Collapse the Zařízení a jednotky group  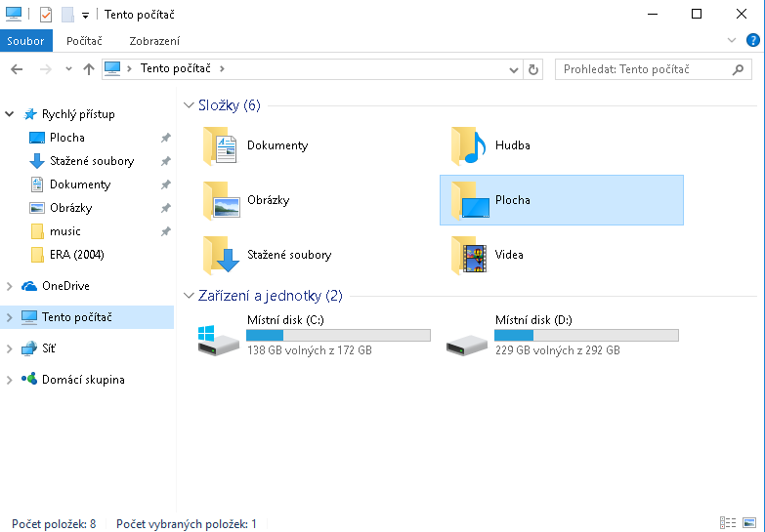coord(189,296)
